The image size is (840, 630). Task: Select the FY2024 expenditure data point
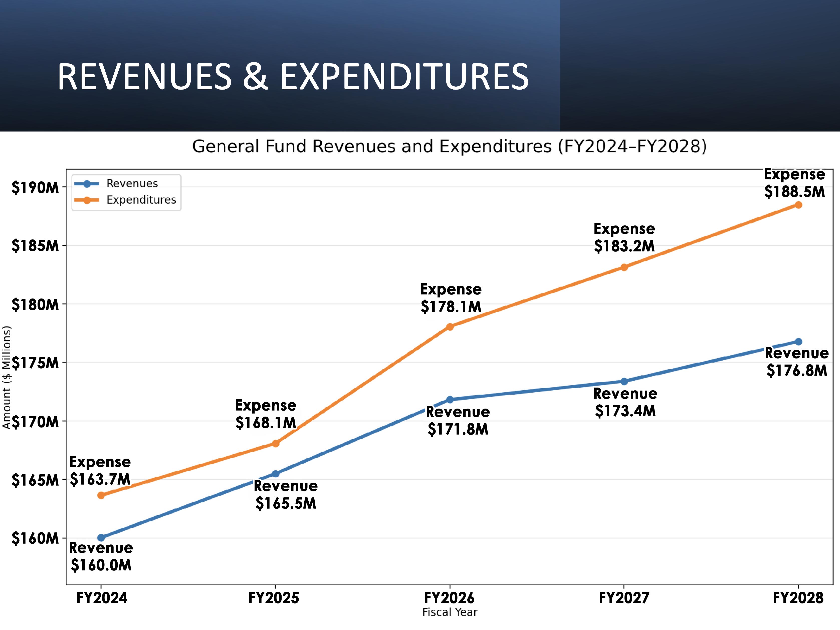tap(101, 495)
